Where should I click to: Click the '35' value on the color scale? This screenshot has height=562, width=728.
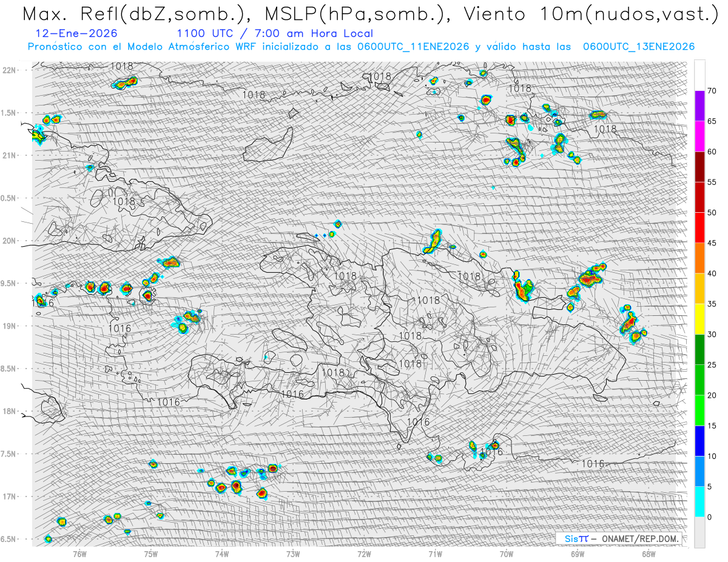tap(712, 304)
